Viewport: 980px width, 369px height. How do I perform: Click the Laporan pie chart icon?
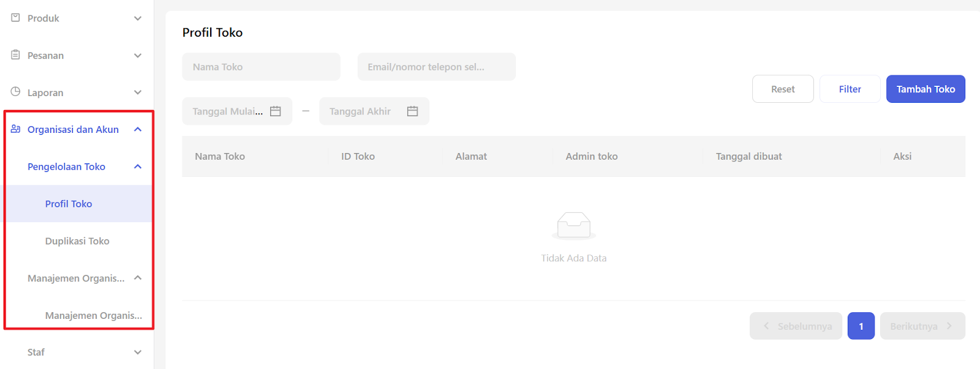15,92
